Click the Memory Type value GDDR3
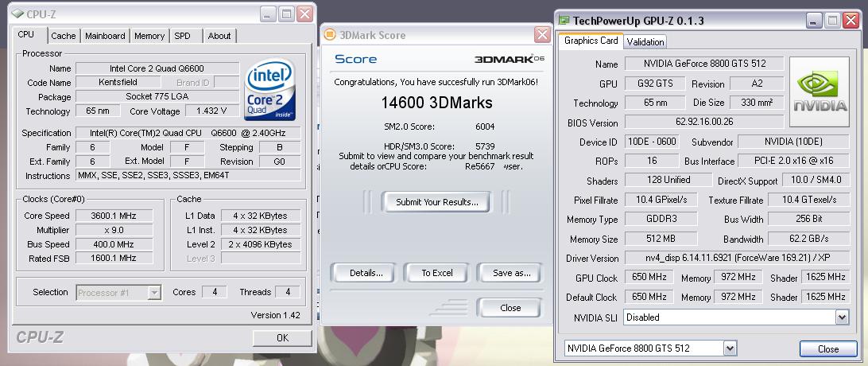 click(x=661, y=219)
